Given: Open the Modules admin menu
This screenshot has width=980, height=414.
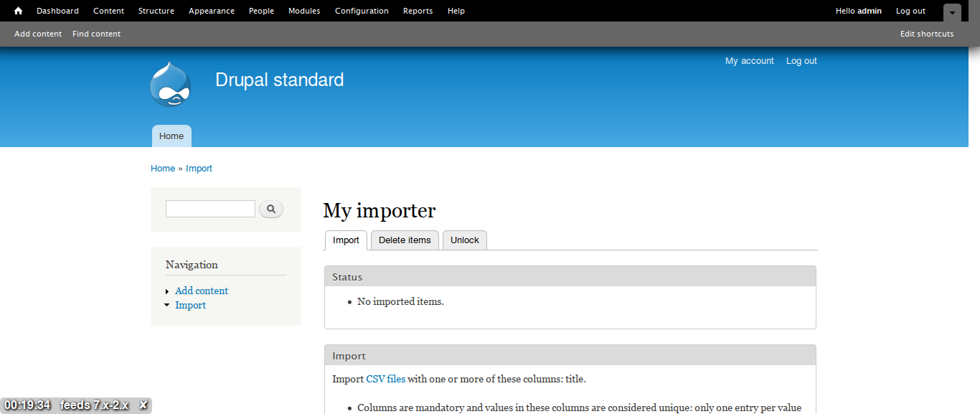Looking at the screenshot, I should pyautogui.click(x=304, y=11).
